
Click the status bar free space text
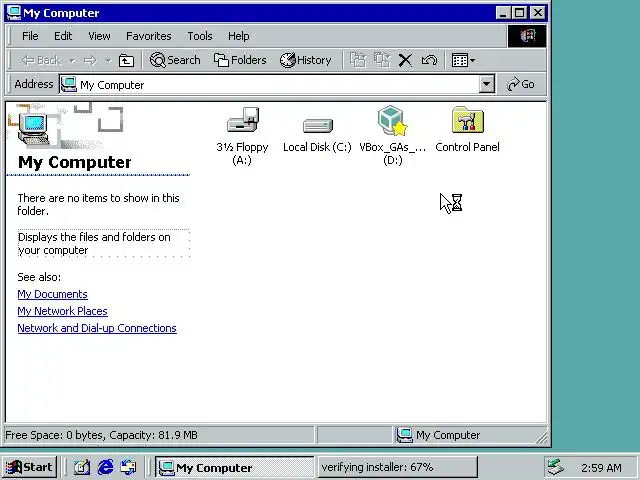(102, 435)
